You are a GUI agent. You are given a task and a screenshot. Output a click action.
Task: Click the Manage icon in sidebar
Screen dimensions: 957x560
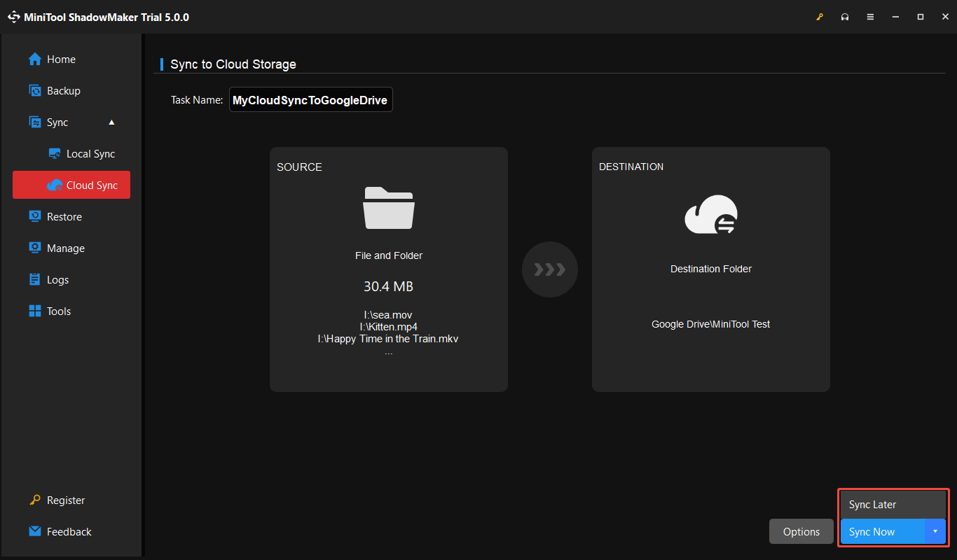tap(35, 248)
